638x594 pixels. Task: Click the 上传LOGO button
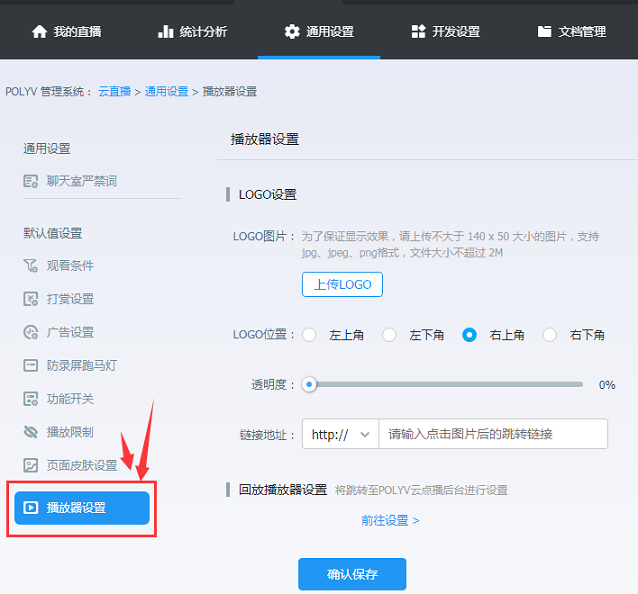pos(342,284)
